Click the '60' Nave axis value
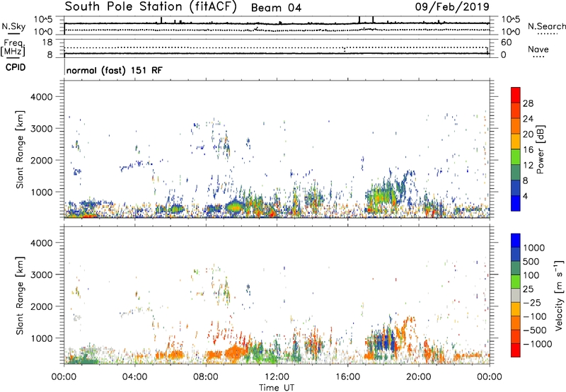This screenshot has width=566, height=392. pos(506,42)
